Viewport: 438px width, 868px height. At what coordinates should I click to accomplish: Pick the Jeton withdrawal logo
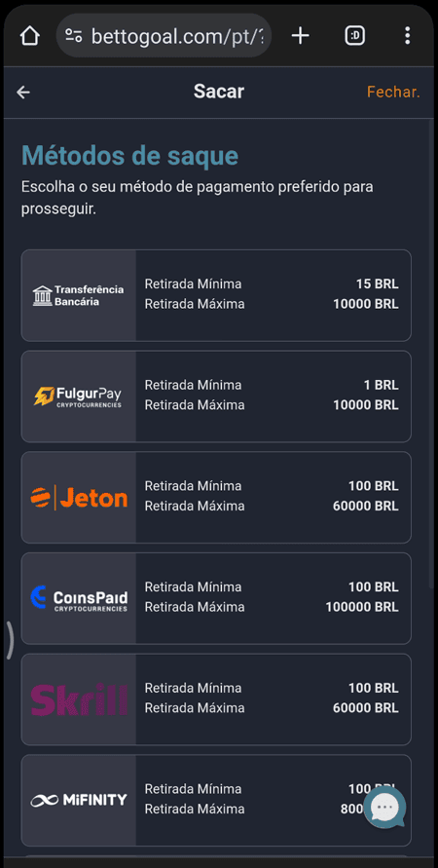coord(79,497)
